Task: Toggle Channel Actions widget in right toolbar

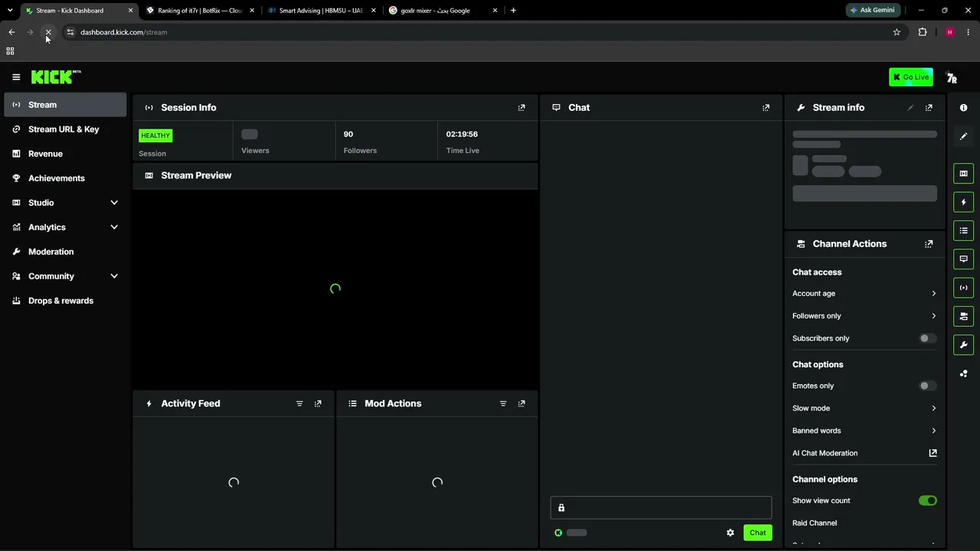Action: tap(963, 316)
